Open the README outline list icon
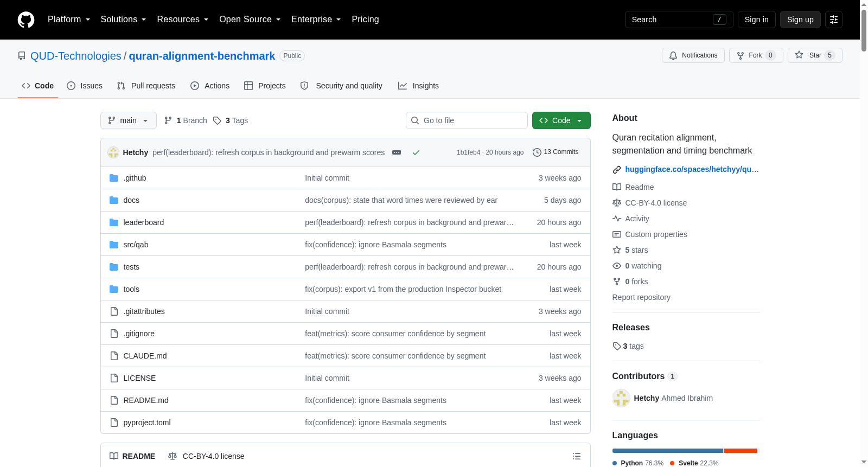Screen dimensions: 868x467 577,456
